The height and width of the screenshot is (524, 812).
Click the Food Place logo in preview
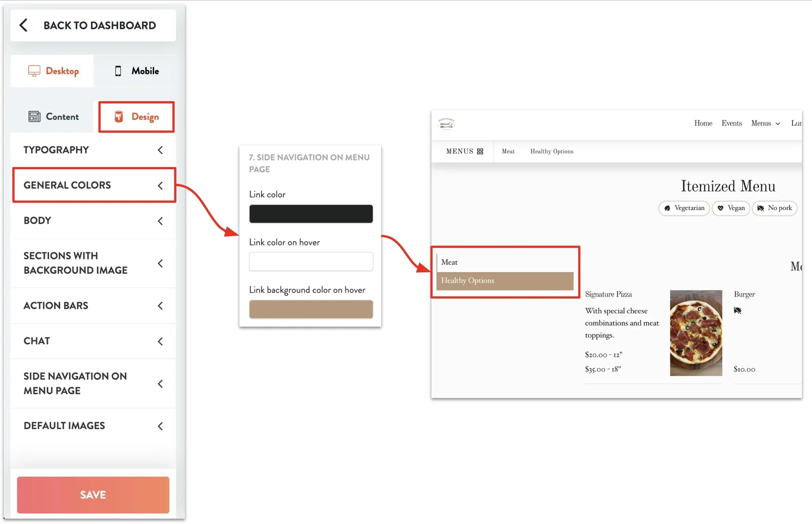coord(446,124)
